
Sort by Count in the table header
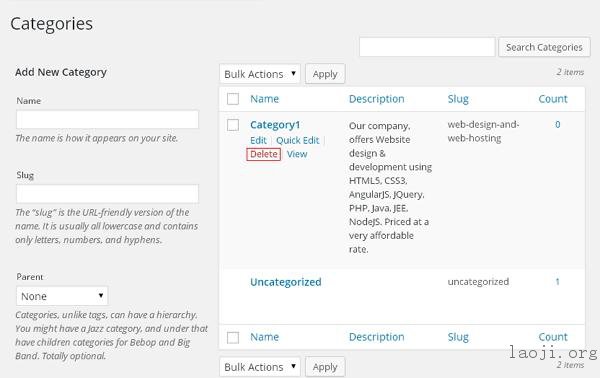click(x=553, y=99)
